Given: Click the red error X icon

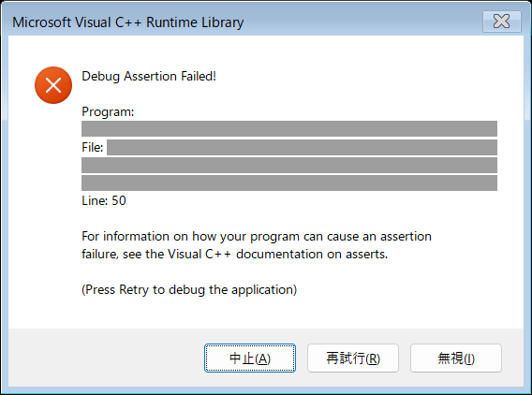Looking at the screenshot, I should tap(53, 85).
